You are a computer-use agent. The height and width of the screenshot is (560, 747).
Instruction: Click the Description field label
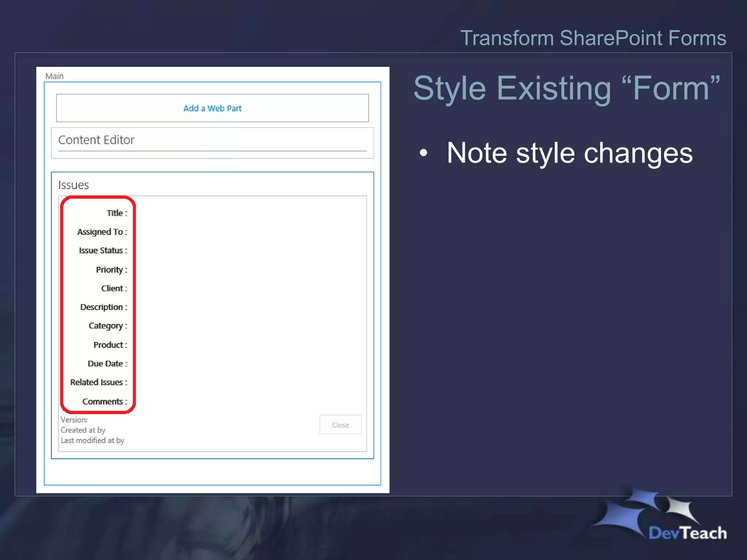(x=104, y=307)
